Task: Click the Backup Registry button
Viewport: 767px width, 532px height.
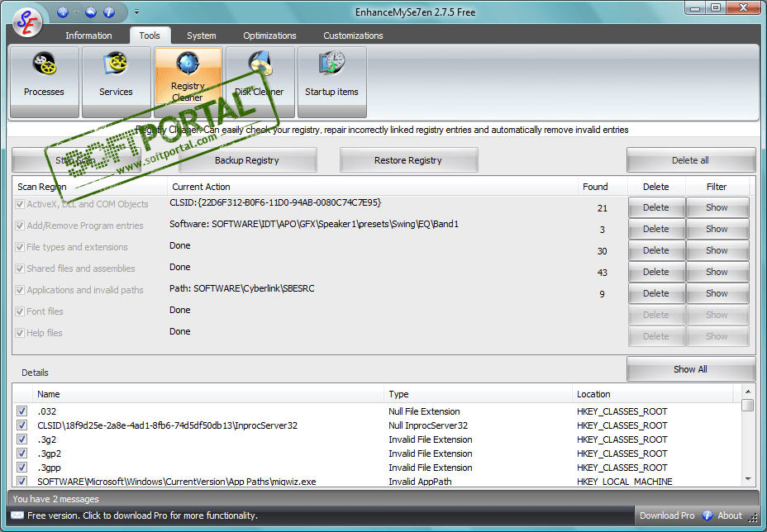Action: tap(247, 160)
